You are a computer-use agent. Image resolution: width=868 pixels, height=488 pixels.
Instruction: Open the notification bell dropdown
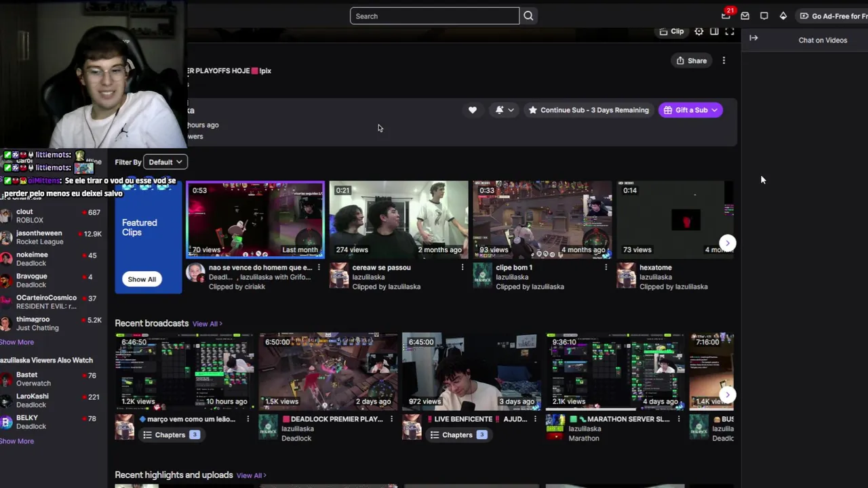tap(504, 110)
